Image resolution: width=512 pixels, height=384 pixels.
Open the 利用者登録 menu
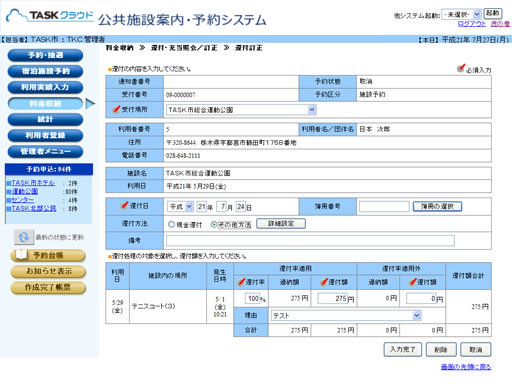pos(45,135)
